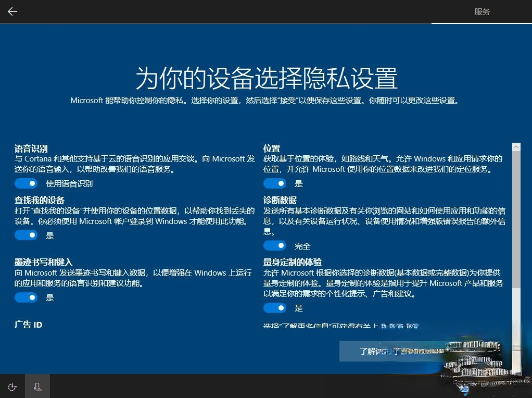Toggle 墨迹书写和键入 off

26,297
